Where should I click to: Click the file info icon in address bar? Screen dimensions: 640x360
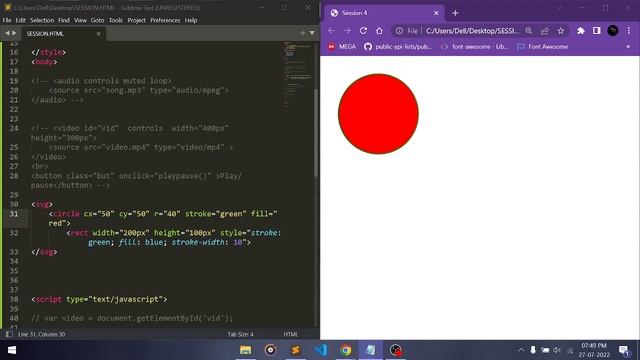(x=399, y=31)
